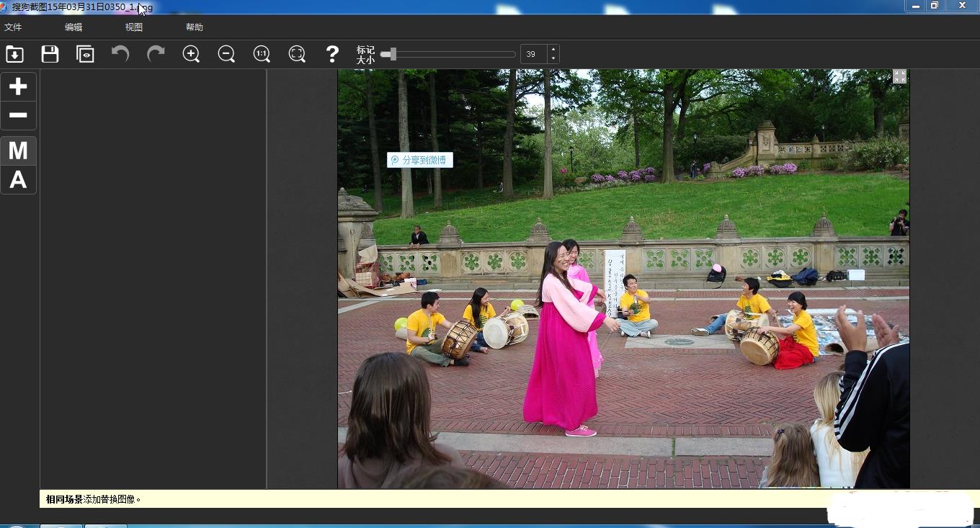Click the open/import image icon
The width and height of the screenshot is (980, 528).
14,54
